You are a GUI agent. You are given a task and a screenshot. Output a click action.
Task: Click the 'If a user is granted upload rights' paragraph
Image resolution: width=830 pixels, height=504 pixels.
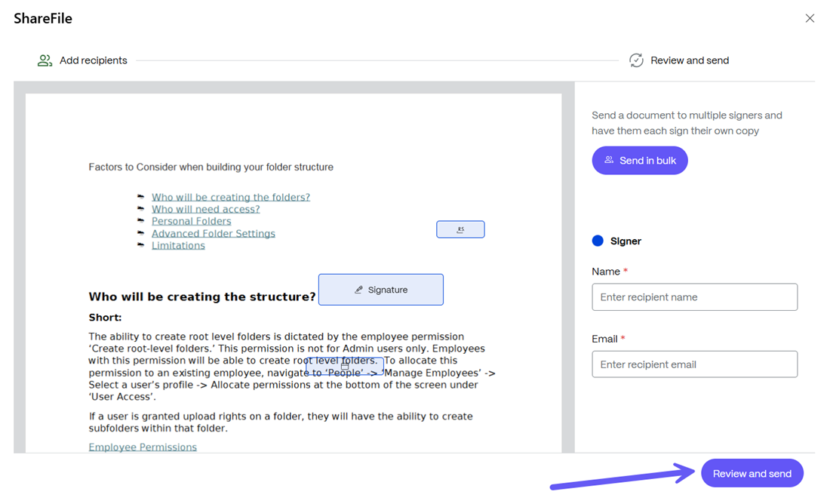pyautogui.click(x=281, y=423)
